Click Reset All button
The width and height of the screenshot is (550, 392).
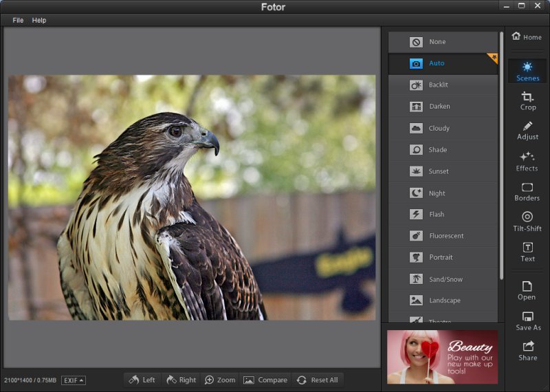[x=317, y=380]
